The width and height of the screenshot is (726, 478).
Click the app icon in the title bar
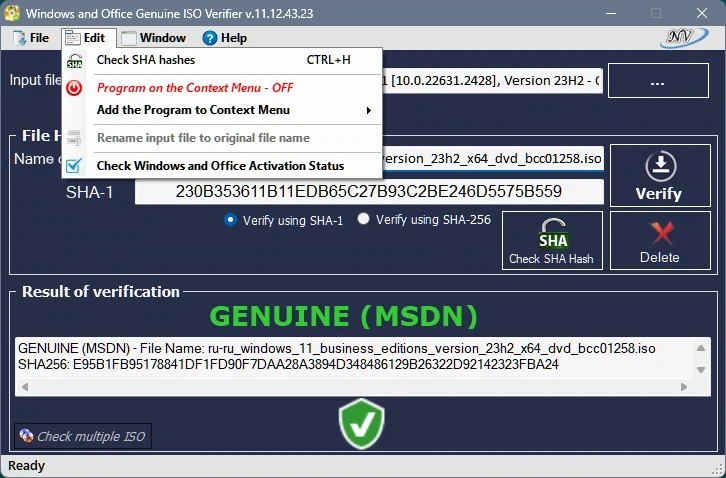click(x=12, y=13)
